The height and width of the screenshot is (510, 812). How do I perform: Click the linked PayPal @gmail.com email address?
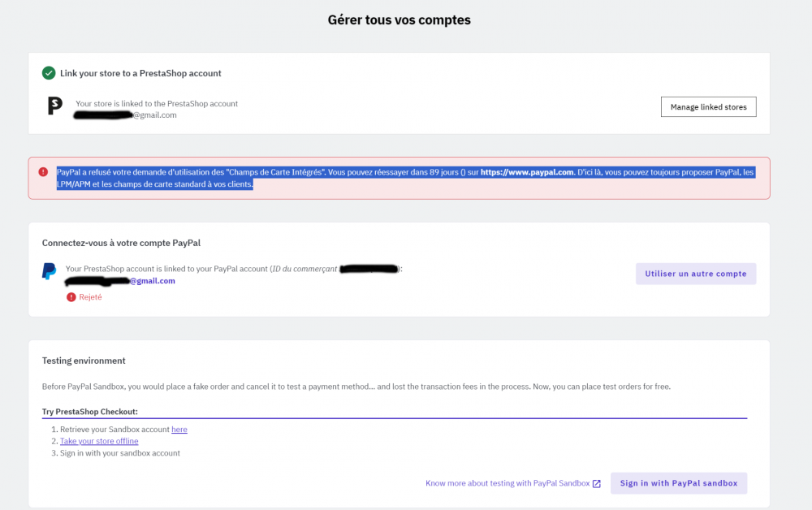[153, 281]
